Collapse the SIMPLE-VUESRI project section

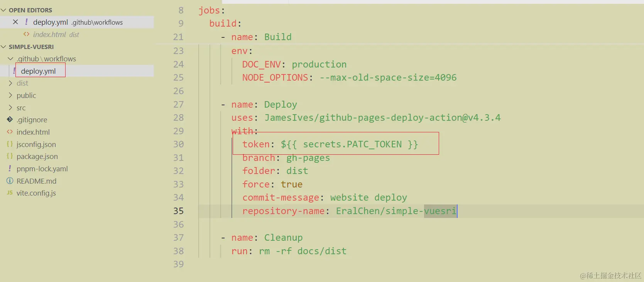[3, 47]
